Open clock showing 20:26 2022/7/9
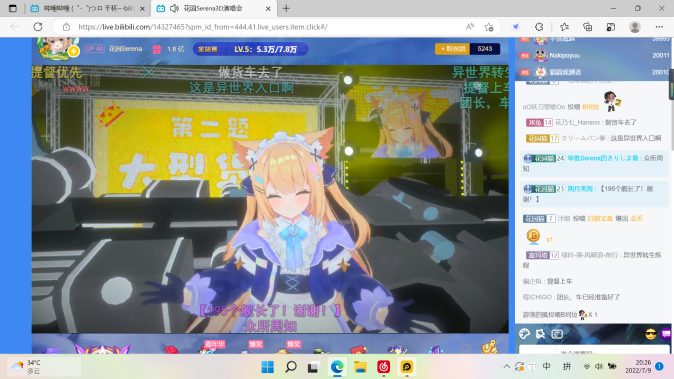 click(x=638, y=367)
